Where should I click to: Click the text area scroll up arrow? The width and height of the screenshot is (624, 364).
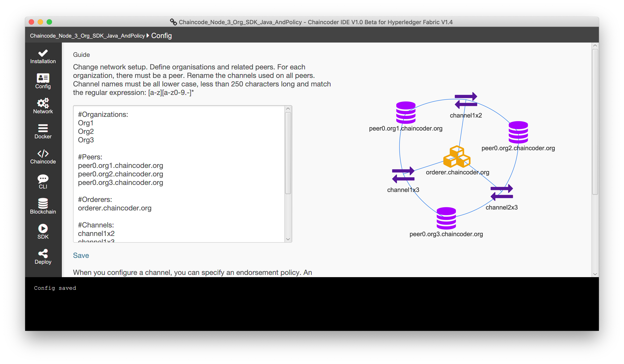pyautogui.click(x=288, y=109)
